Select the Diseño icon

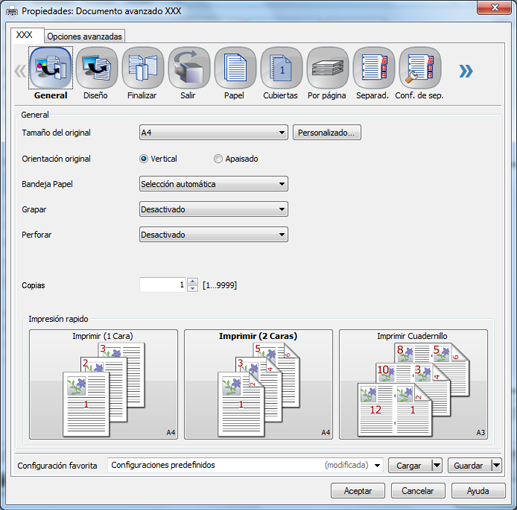[x=96, y=68]
